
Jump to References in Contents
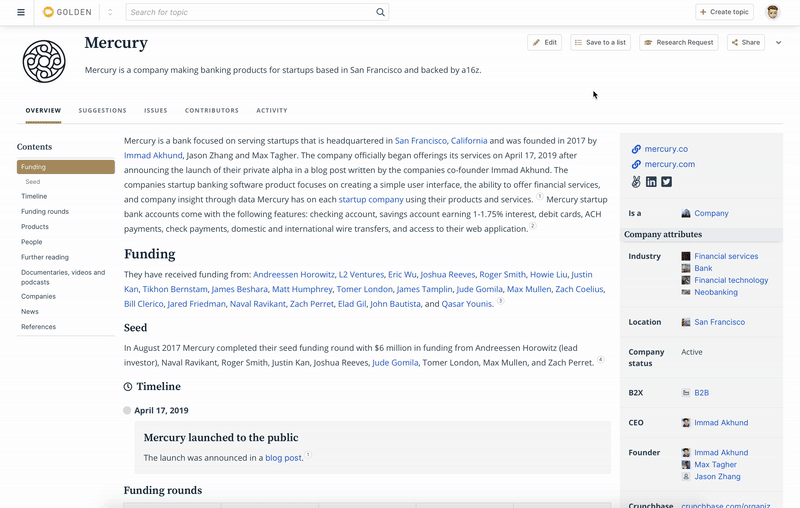click(x=38, y=327)
